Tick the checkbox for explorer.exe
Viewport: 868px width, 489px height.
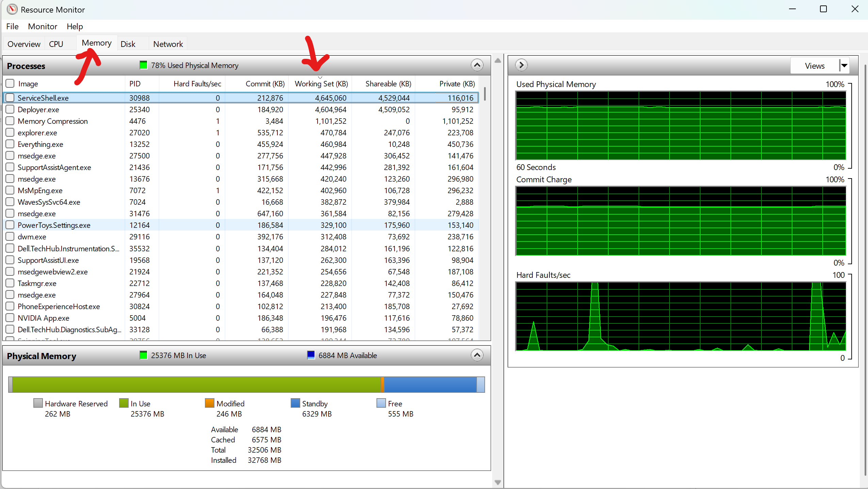(x=10, y=133)
